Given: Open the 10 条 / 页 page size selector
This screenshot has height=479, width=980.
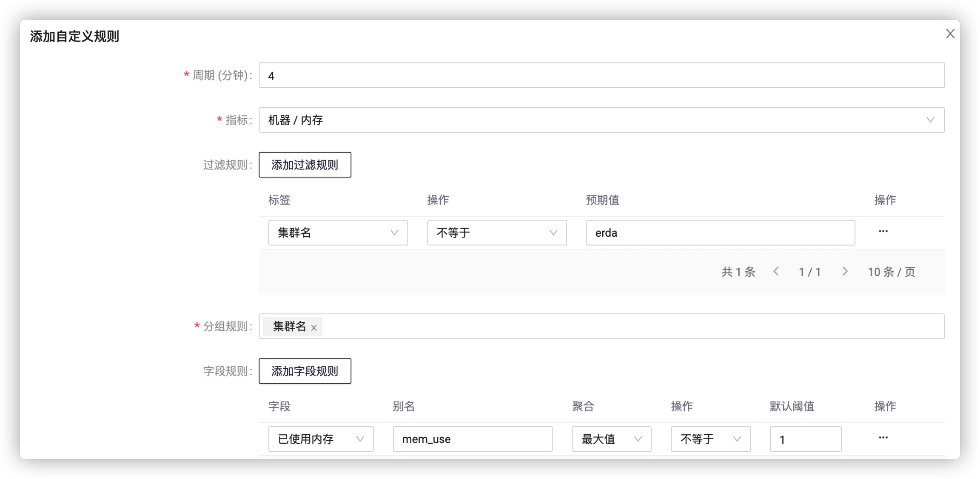Looking at the screenshot, I should click(x=892, y=272).
